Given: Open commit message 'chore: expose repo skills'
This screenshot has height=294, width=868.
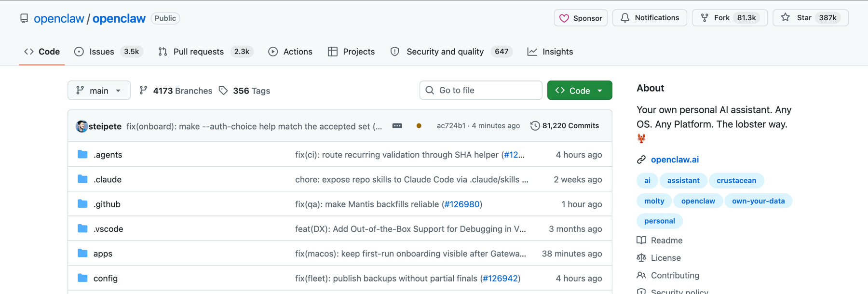Looking at the screenshot, I should click(x=412, y=179).
